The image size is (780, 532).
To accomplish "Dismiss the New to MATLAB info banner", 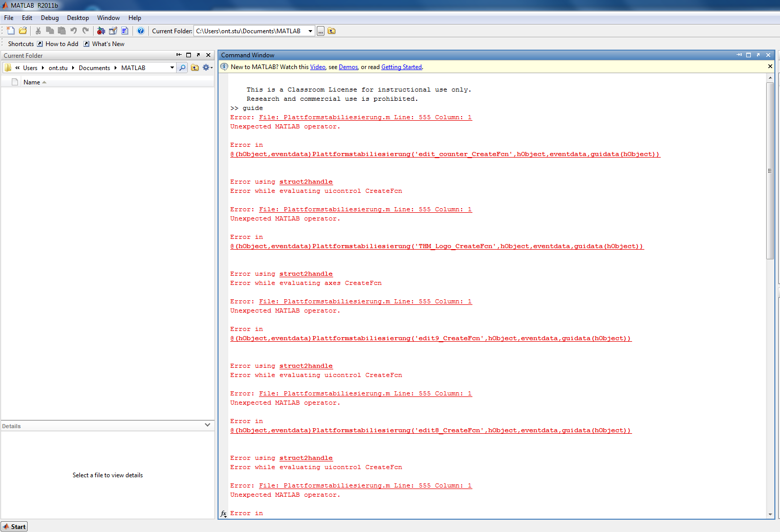I will (770, 66).
